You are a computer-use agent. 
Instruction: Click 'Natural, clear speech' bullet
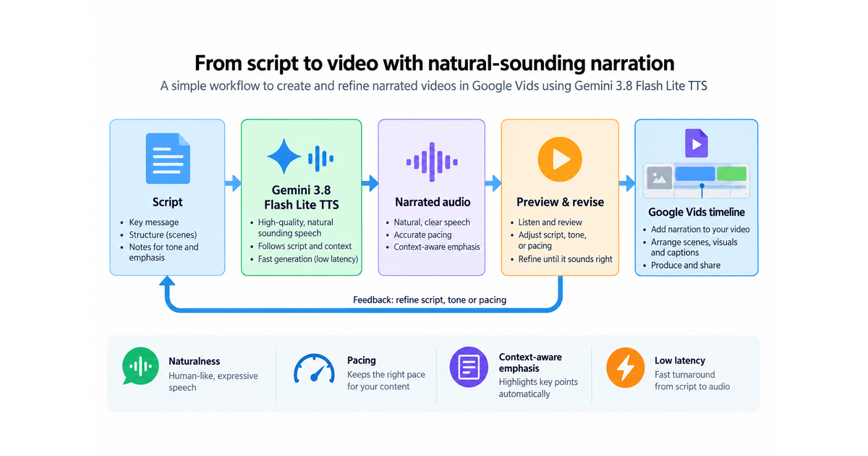[x=432, y=222]
